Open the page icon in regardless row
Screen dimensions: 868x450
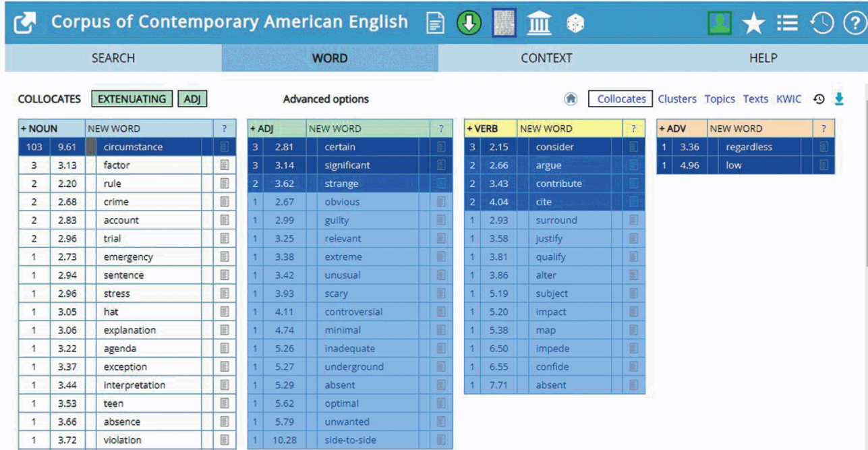coord(823,146)
